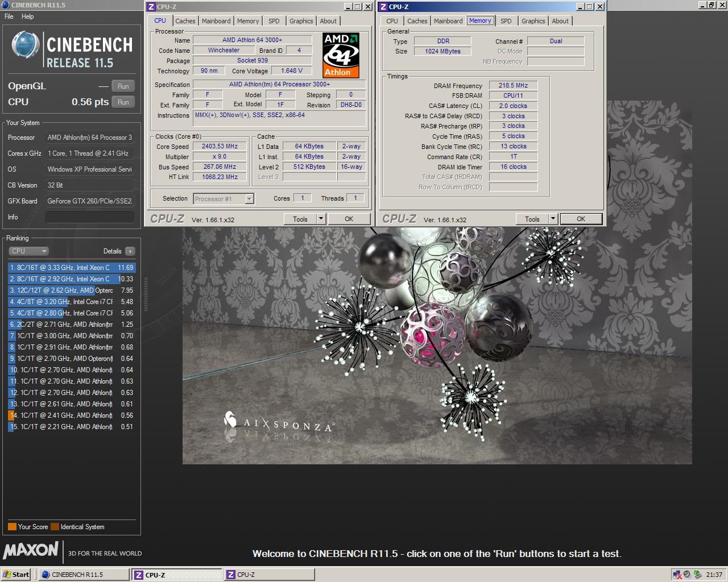Image resolution: width=728 pixels, height=582 pixels.
Task: Run the CPU benchmark
Action: pyautogui.click(x=123, y=102)
